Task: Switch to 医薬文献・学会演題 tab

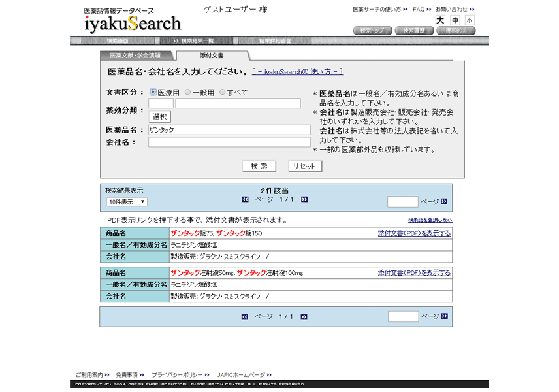Action: pyautogui.click(x=136, y=56)
